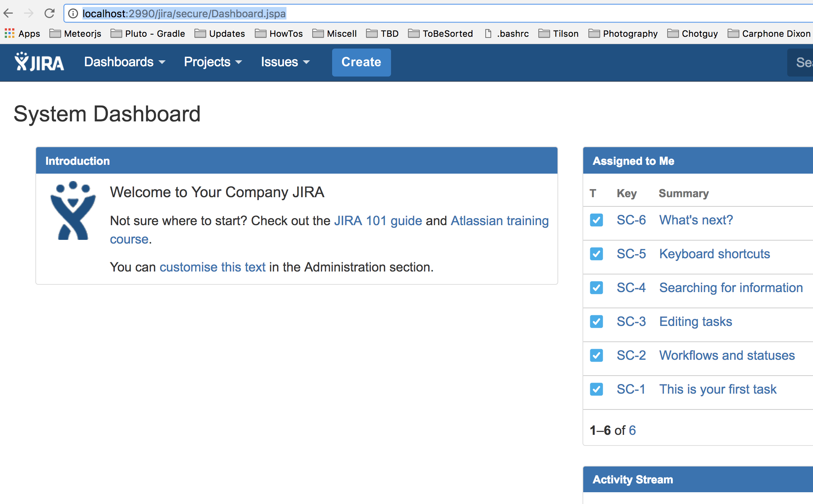
Task: Open the .bashrc bookmark file
Action: (x=507, y=33)
